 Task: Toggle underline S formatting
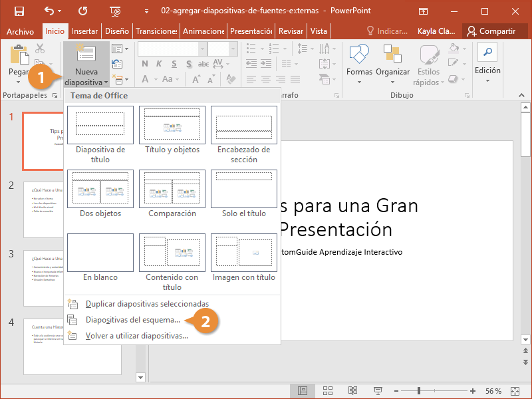coord(174,64)
